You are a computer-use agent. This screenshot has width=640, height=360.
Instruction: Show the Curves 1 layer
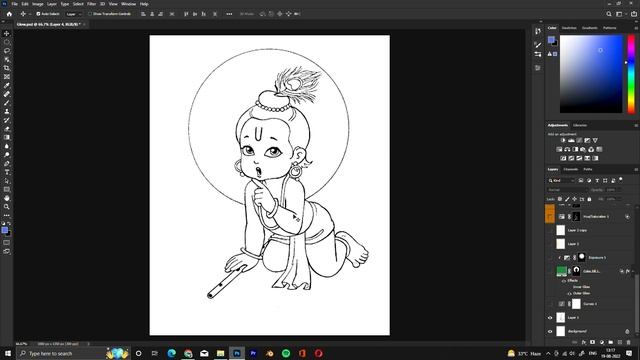pyautogui.click(x=550, y=304)
